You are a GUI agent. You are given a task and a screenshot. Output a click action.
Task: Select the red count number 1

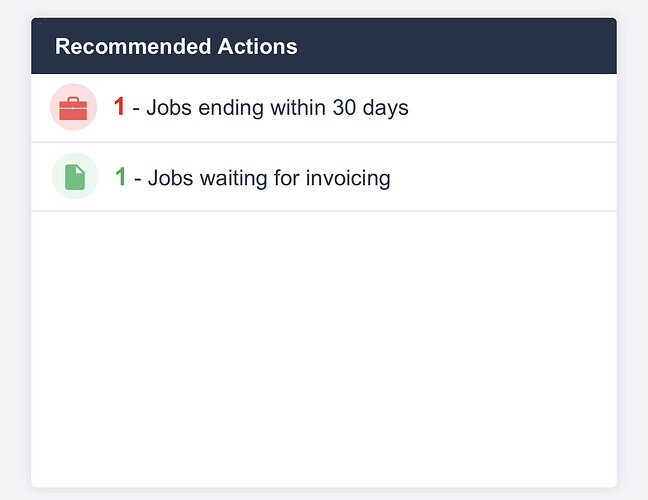(x=119, y=106)
